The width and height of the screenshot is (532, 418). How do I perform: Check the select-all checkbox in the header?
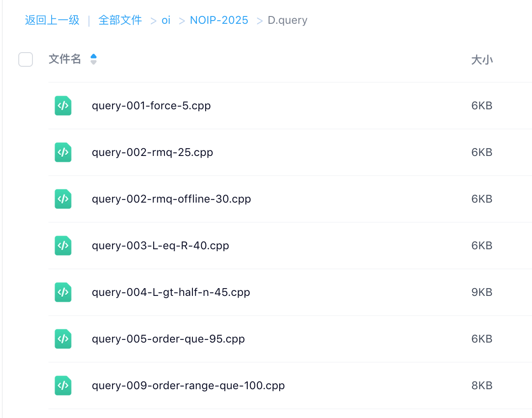point(26,59)
